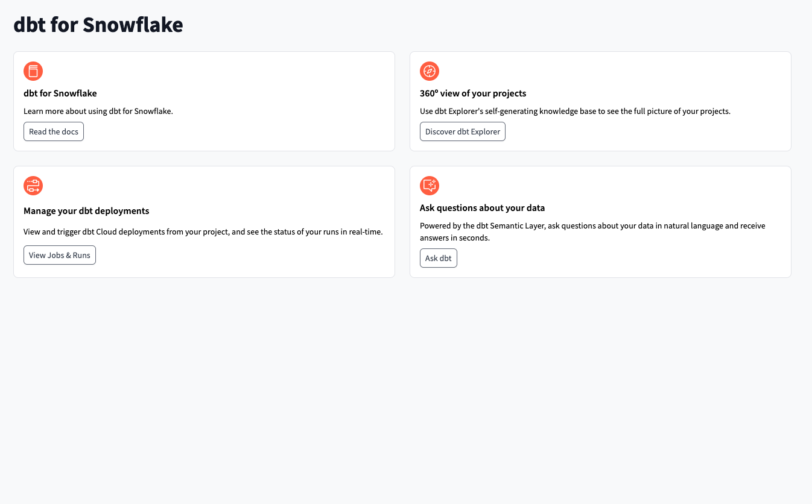Click the compass icon above 360° view of your projects
The width and height of the screenshot is (812, 504).
pyautogui.click(x=430, y=71)
